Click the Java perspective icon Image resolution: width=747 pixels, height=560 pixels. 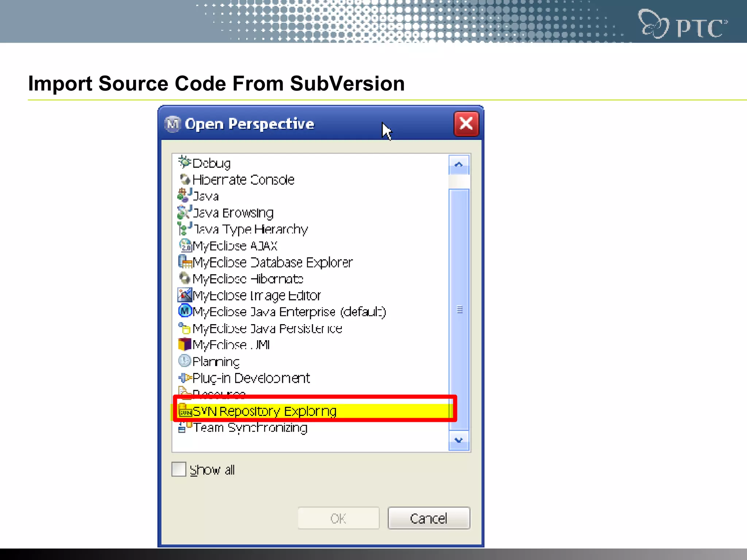pos(185,195)
